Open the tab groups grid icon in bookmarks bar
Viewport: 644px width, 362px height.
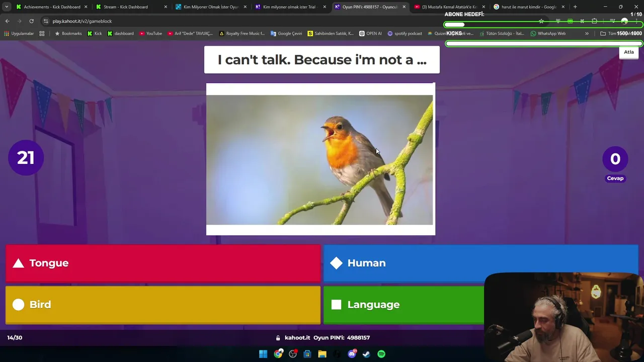coord(42,34)
